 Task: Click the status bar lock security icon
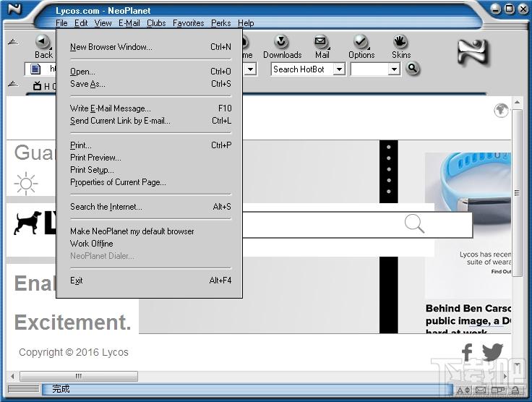515,390
